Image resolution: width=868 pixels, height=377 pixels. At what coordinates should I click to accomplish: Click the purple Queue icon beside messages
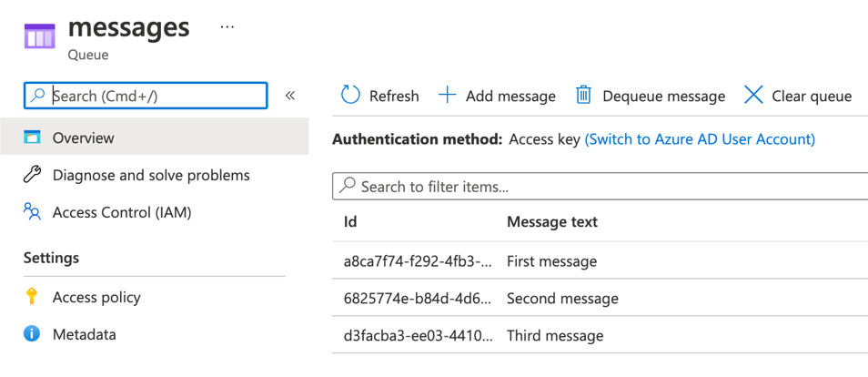[x=40, y=36]
